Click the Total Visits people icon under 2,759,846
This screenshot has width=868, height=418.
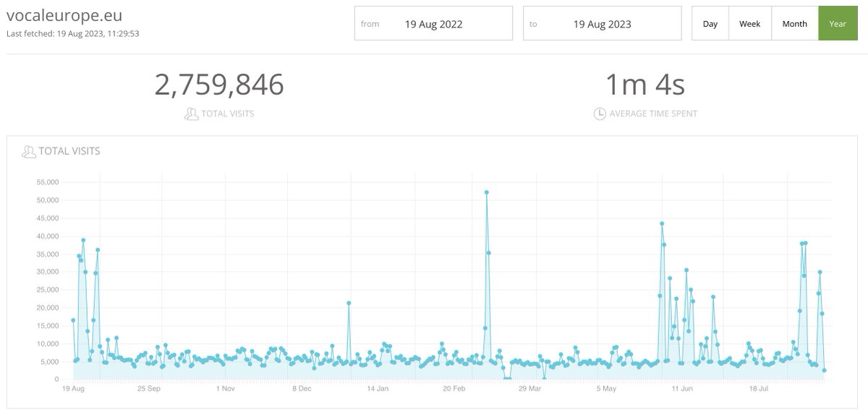click(x=192, y=114)
